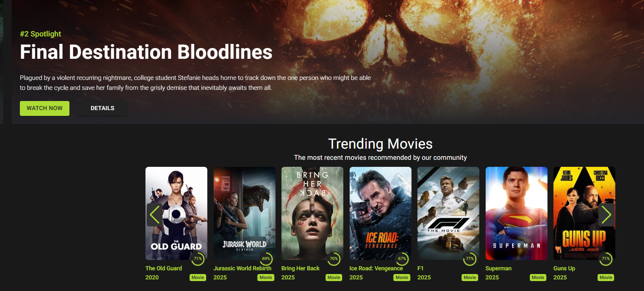Screen dimensions: 644x291
Task: Click the 69% rating circle on Jurassic World
Action: tap(266, 259)
